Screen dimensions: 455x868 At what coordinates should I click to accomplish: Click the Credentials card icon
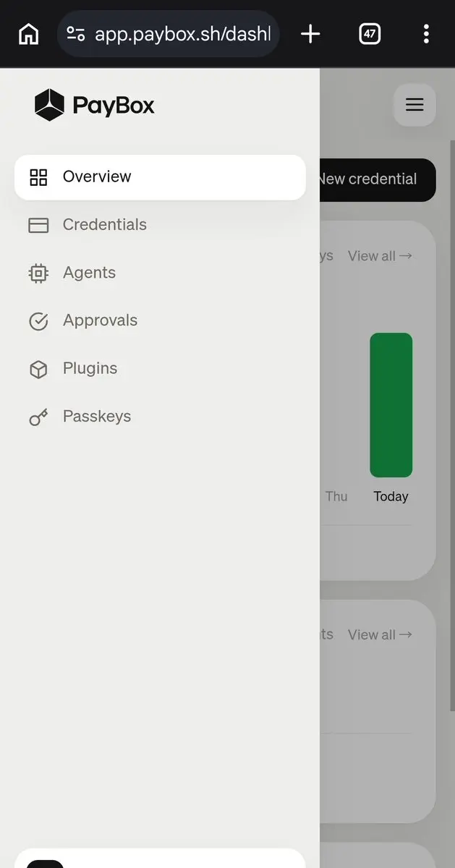(38, 226)
